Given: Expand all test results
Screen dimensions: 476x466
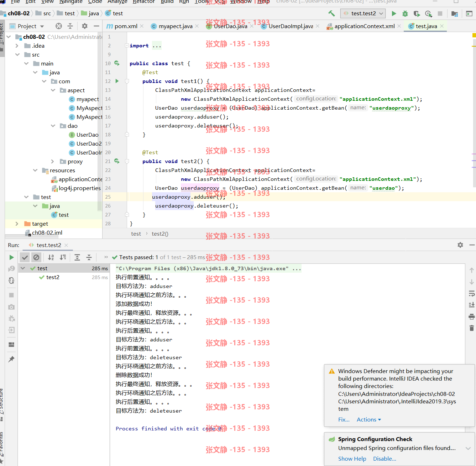Looking at the screenshot, I should tap(77, 257).
